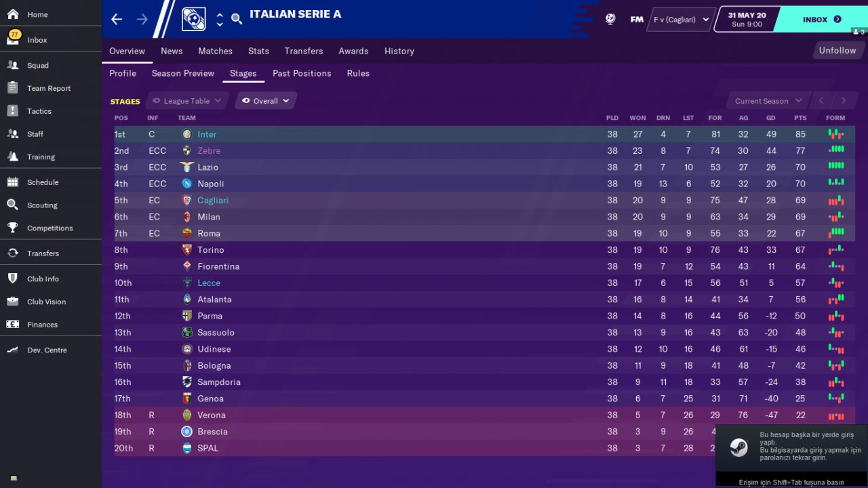The height and width of the screenshot is (488, 868).
Task: Toggle the Overall view eye selector
Action: [x=266, y=101]
